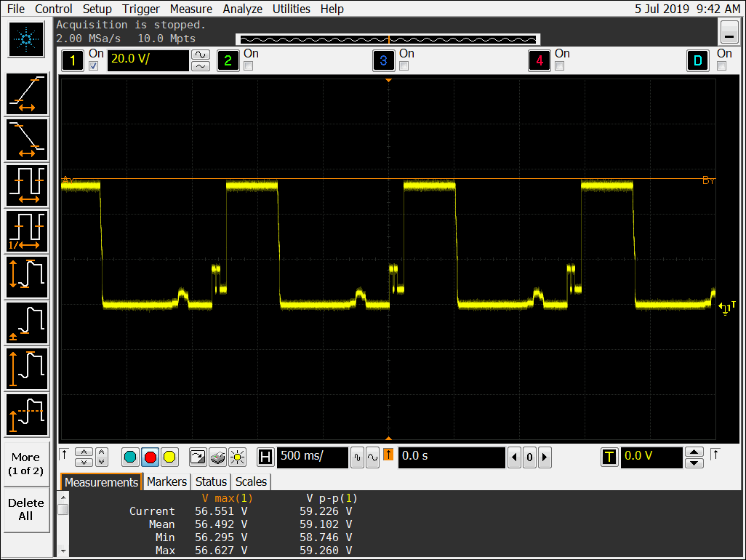Select the frequency (1/period) measurement icon
Image resolution: width=746 pixels, height=560 pixels.
point(27,231)
